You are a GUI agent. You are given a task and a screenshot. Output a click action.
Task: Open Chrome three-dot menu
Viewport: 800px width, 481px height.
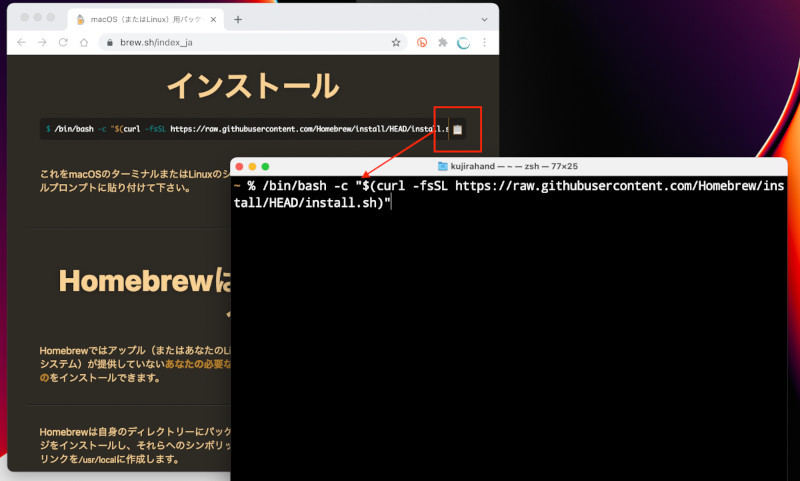pyautogui.click(x=484, y=42)
